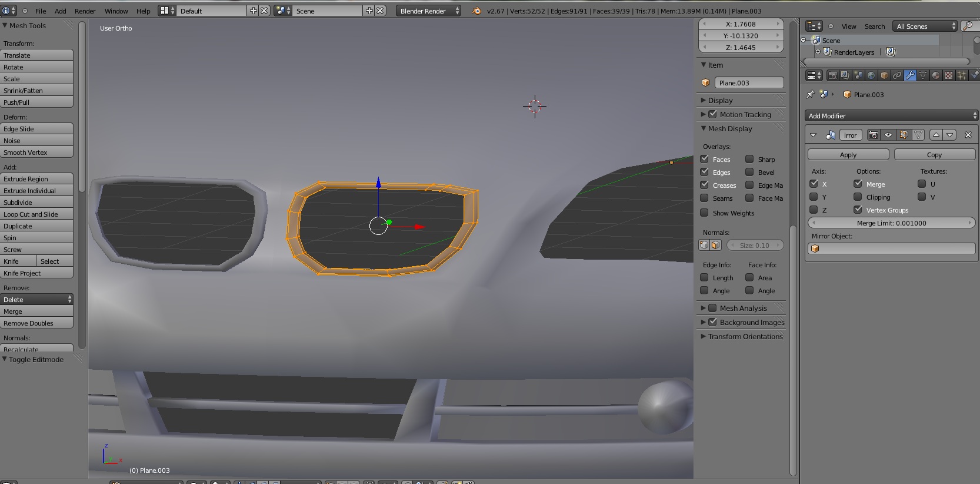This screenshot has width=980, height=484.
Task: Open the Render menu
Action: pyautogui.click(x=85, y=11)
